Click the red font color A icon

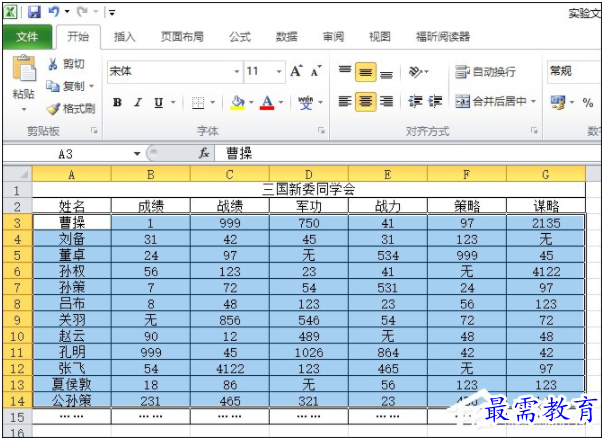(x=267, y=102)
